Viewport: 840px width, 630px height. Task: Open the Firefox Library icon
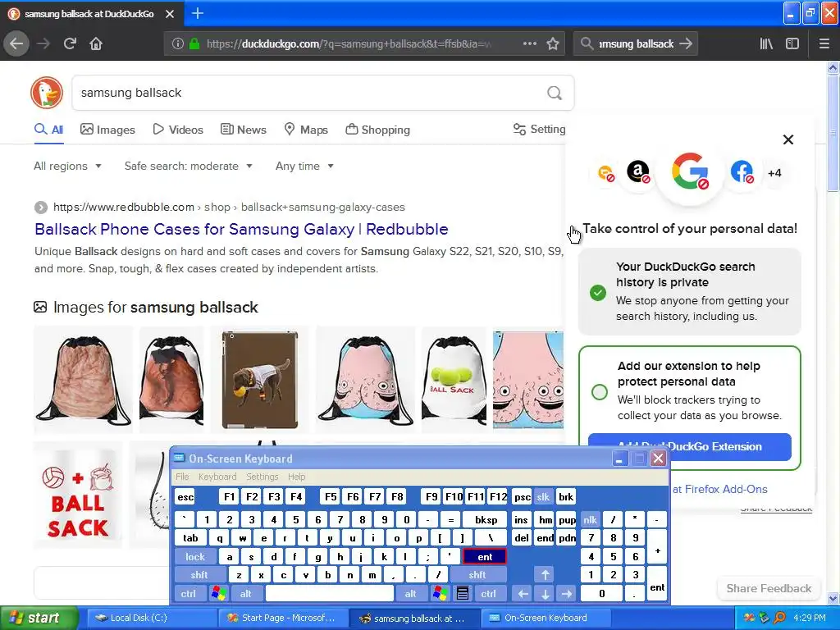pos(766,43)
